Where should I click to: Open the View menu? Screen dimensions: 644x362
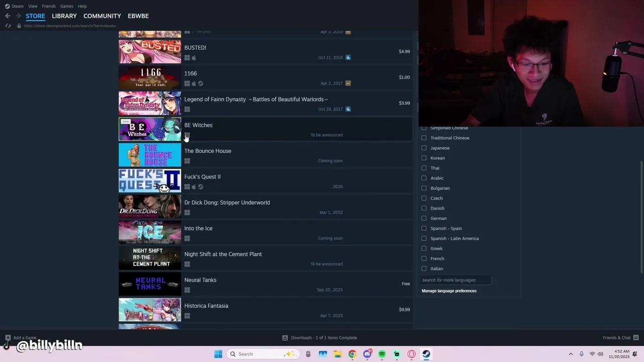tap(33, 6)
